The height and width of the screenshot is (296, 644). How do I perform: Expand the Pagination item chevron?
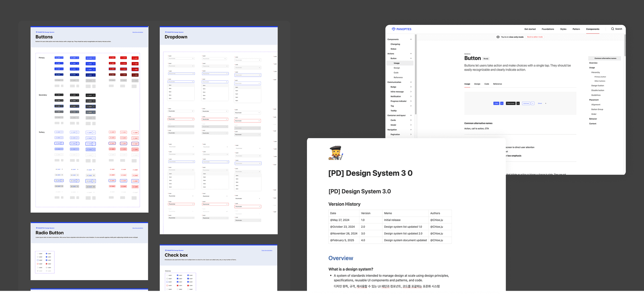coord(411,135)
